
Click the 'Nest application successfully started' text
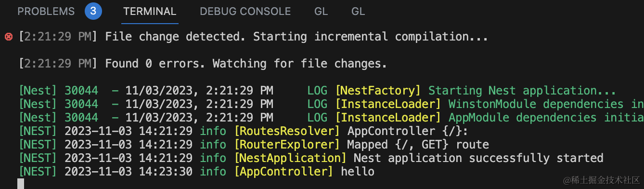click(x=478, y=158)
